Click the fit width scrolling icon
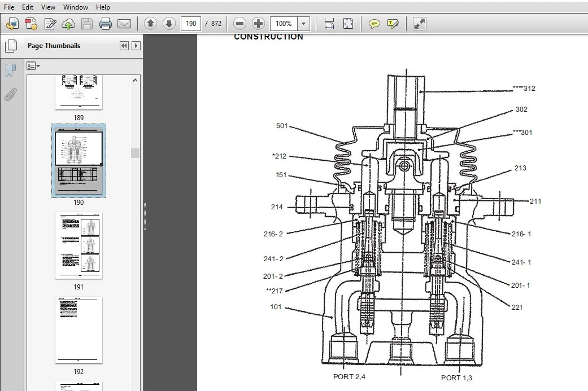This screenshot has width=588, height=391. coord(329,24)
